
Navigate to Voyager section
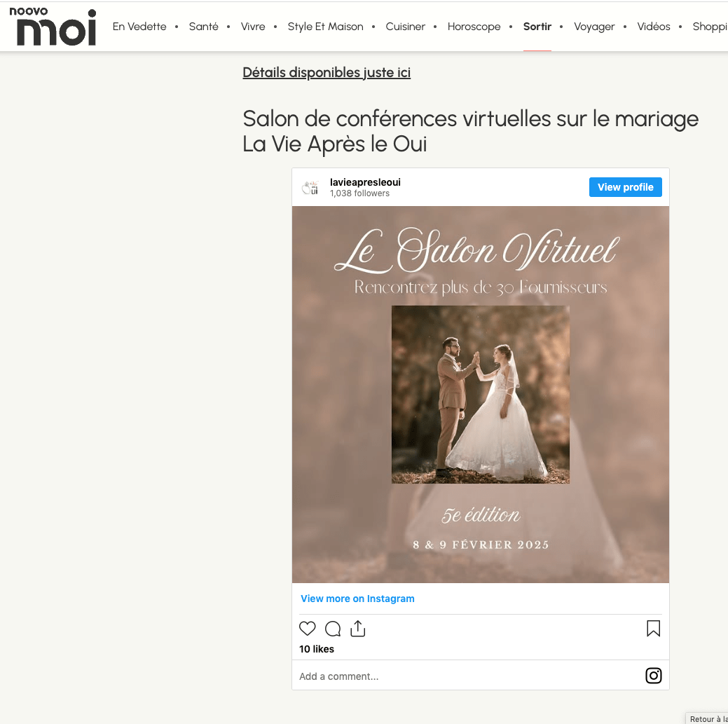594,27
